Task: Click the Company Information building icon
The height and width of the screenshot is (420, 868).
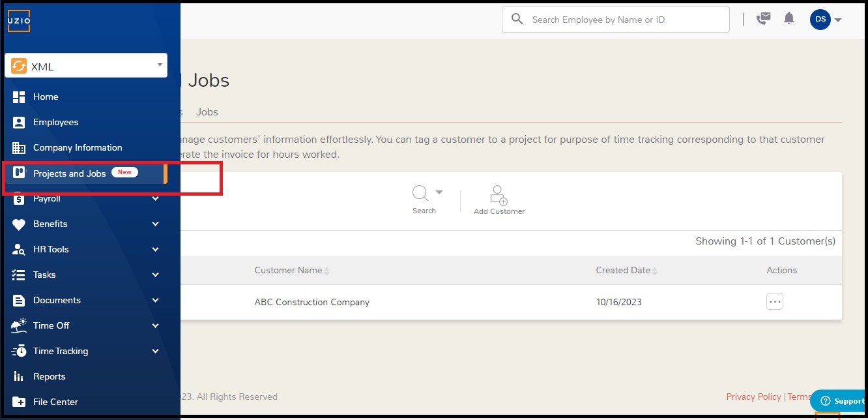Action: [19, 147]
